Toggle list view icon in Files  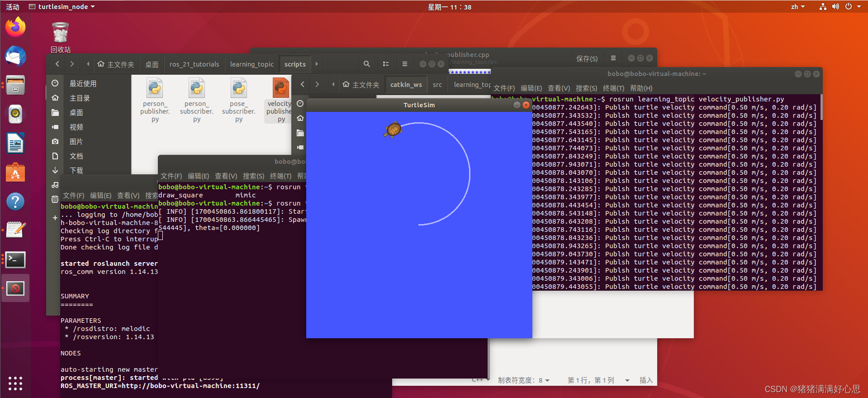(386, 64)
